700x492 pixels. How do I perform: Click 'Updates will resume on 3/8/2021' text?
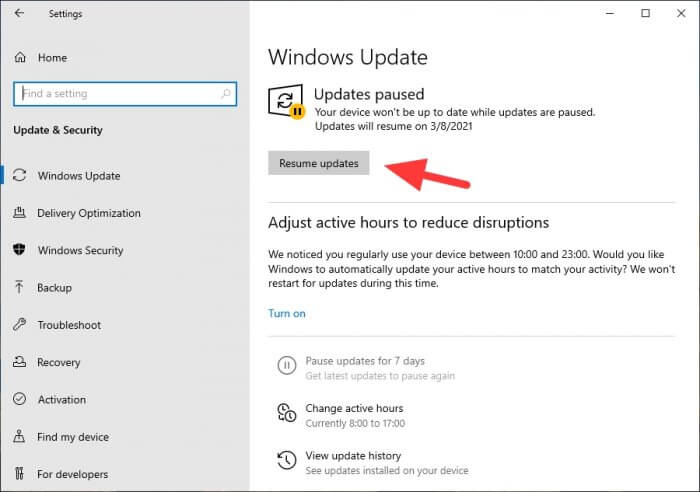click(x=393, y=126)
